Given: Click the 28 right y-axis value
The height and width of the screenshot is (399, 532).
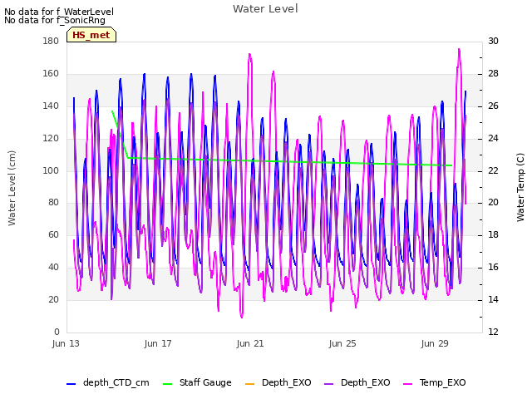Looking at the screenshot, I should [x=493, y=74].
